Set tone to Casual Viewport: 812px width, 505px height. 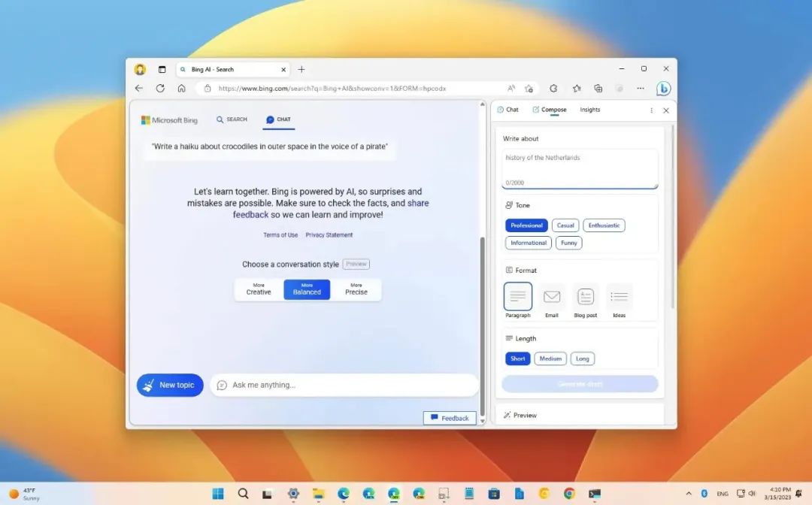(x=565, y=225)
